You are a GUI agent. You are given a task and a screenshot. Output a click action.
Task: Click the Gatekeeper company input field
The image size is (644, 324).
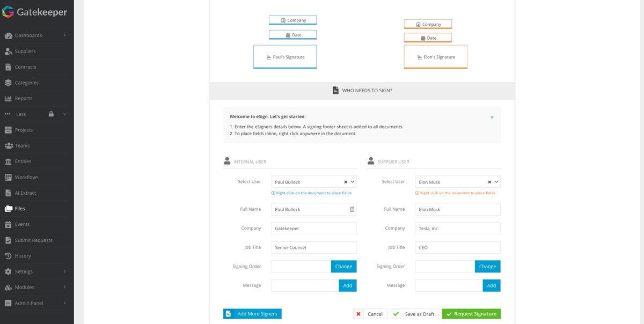[314, 229]
